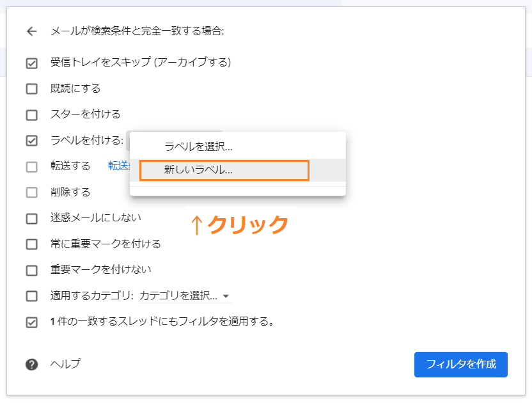This screenshot has height=403, width=532.
Task: Check 常に重要マークを付ける box
Action: (31, 244)
